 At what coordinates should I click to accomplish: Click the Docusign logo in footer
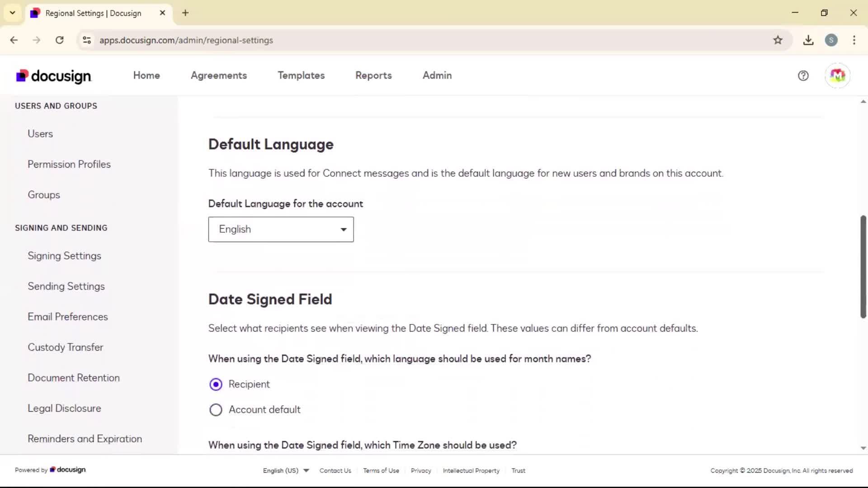(68, 470)
